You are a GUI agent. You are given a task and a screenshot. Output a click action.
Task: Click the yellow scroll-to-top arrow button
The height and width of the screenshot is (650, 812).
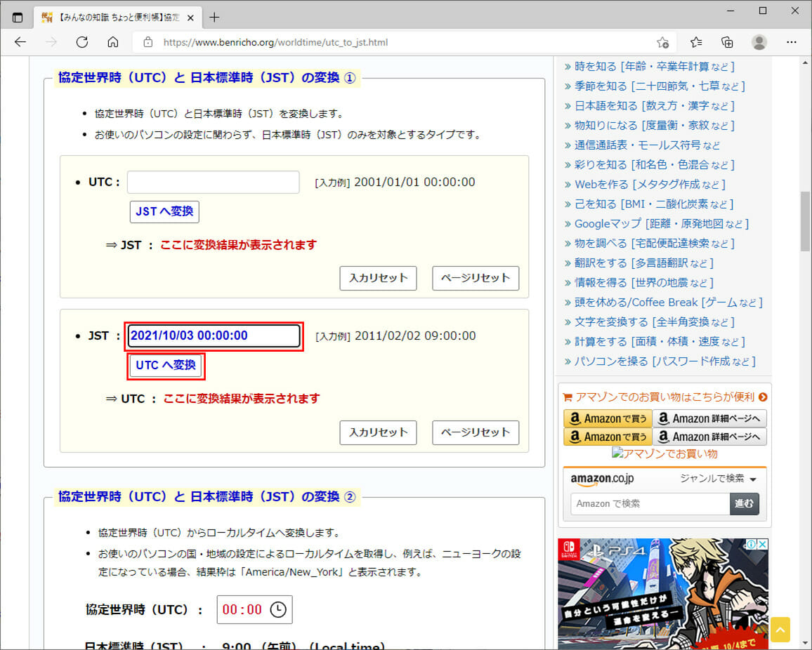click(780, 629)
